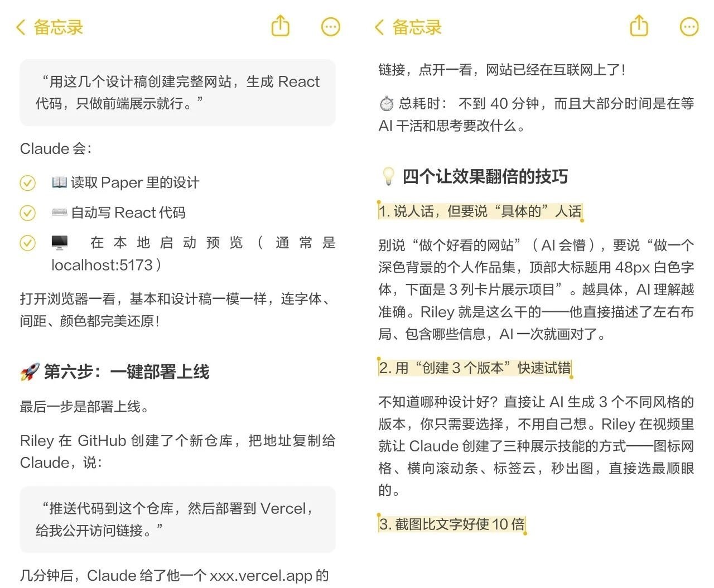The width and height of the screenshot is (714, 588).
Task: Open the ellipsis options menu on the right note
Action: point(689,26)
